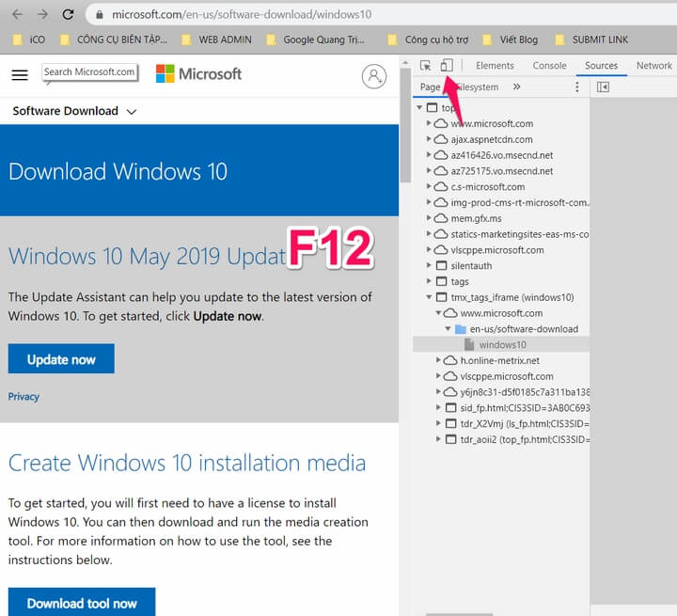The width and height of the screenshot is (677, 616).
Task: Select the Page navigator tab
Action: point(430,87)
